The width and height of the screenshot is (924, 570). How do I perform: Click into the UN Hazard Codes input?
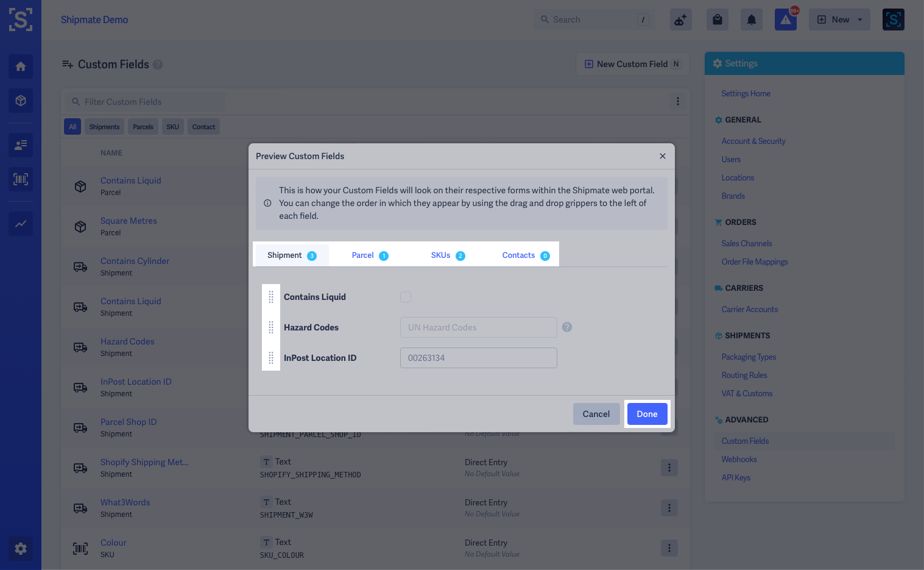click(x=479, y=327)
